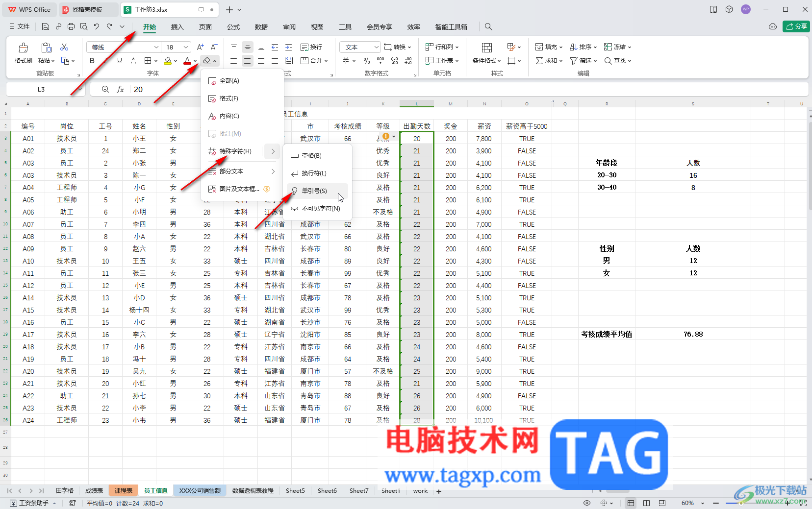
Task: Click the Decrease indent icon
Action: (275, 47)
